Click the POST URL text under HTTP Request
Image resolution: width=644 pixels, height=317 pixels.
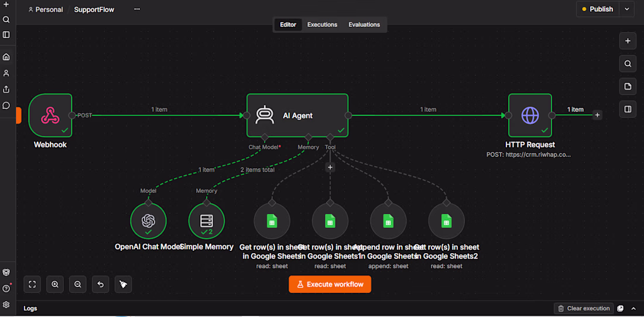[x=530, y=155]
